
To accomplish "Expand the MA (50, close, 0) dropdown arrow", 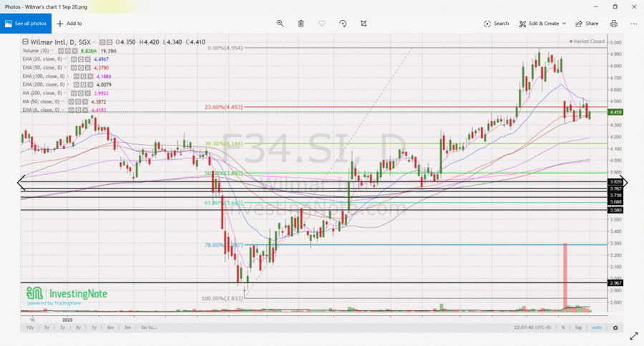I will click(x=63, y=101).
